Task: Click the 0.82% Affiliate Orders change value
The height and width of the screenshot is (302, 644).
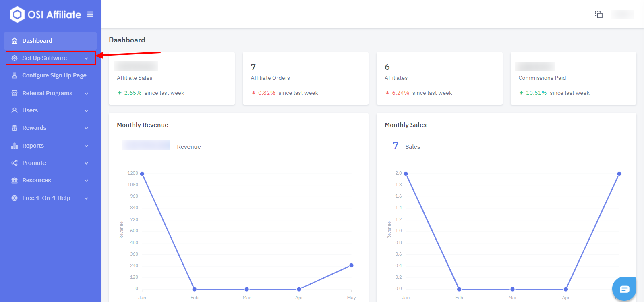Action: (267, 93)
